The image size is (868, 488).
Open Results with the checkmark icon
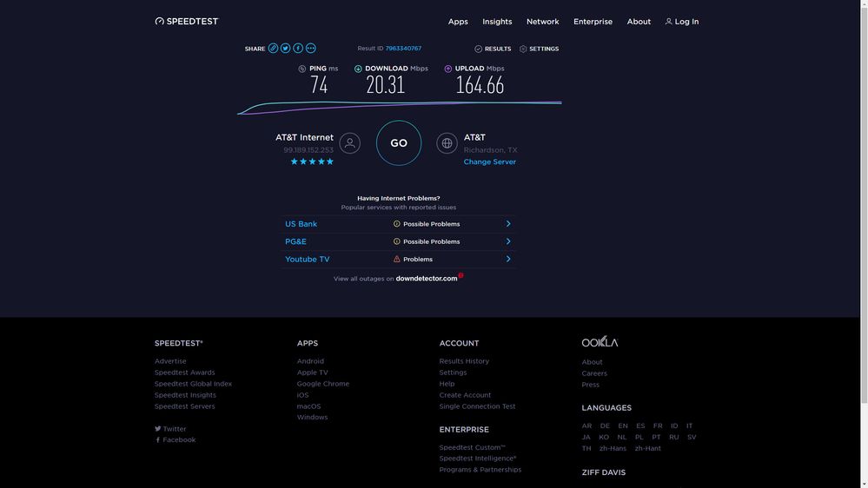point(479,49)
